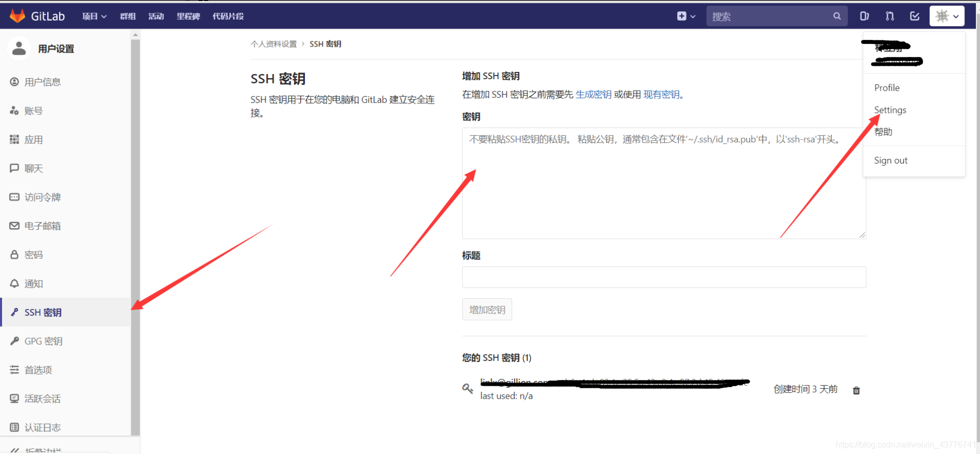This screenshot has height=454, width=980.
Task: Click the 用户信息 sidebar icon
Action: 14,82
